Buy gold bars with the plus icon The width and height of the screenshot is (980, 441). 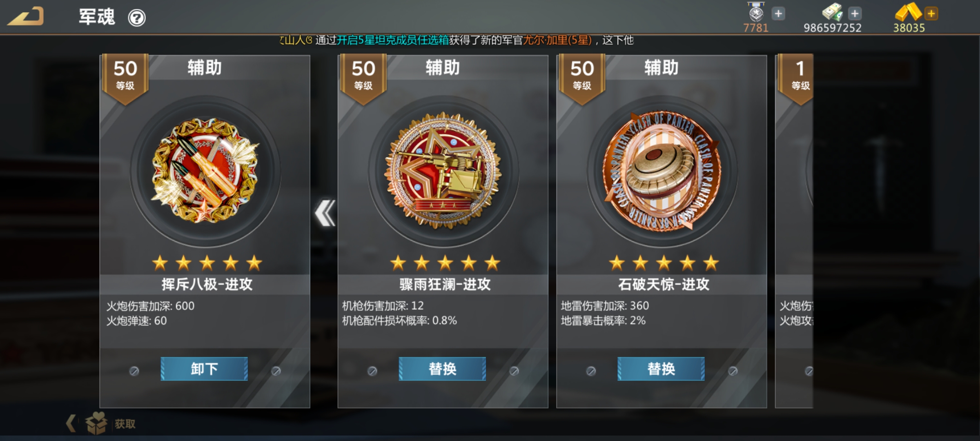(931, 13)
